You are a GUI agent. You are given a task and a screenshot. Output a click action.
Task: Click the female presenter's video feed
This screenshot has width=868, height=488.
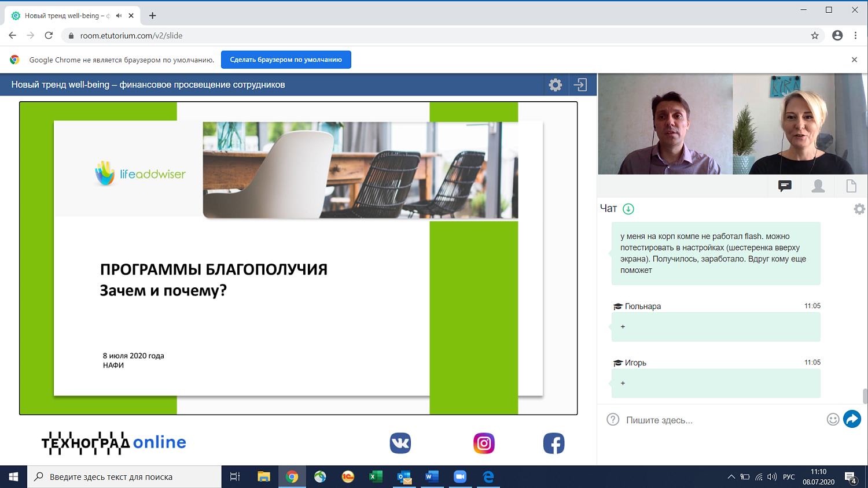pos(800,124)
